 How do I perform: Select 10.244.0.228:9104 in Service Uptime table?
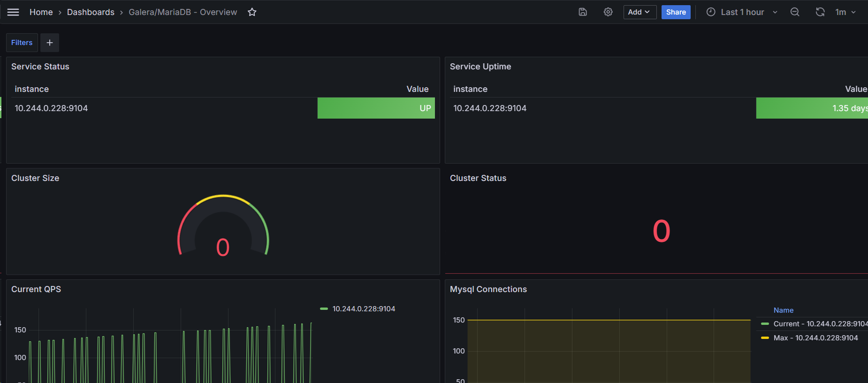[490, 108]
